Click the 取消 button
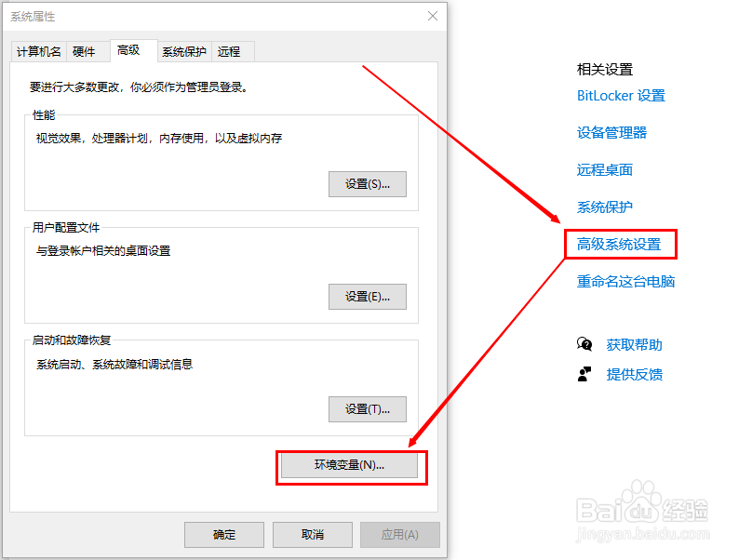This screenshot has width=752, height=560. (312, 534)
